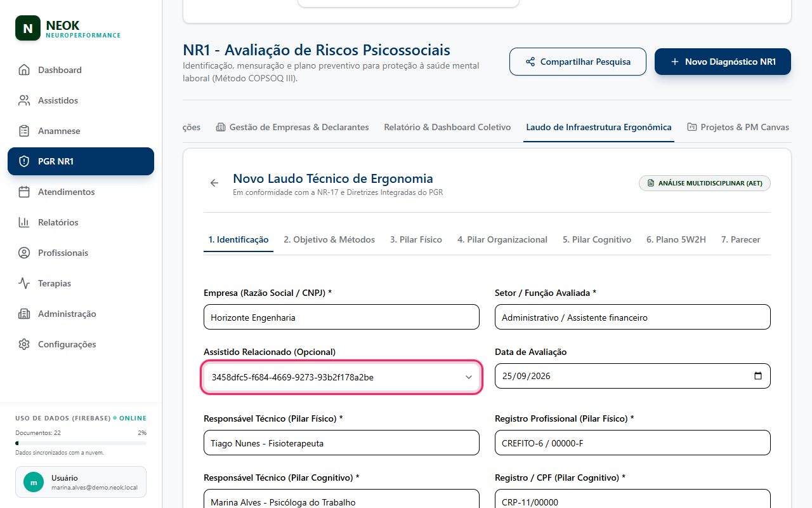Click the user avatar 'm' icon

[34, 483]
